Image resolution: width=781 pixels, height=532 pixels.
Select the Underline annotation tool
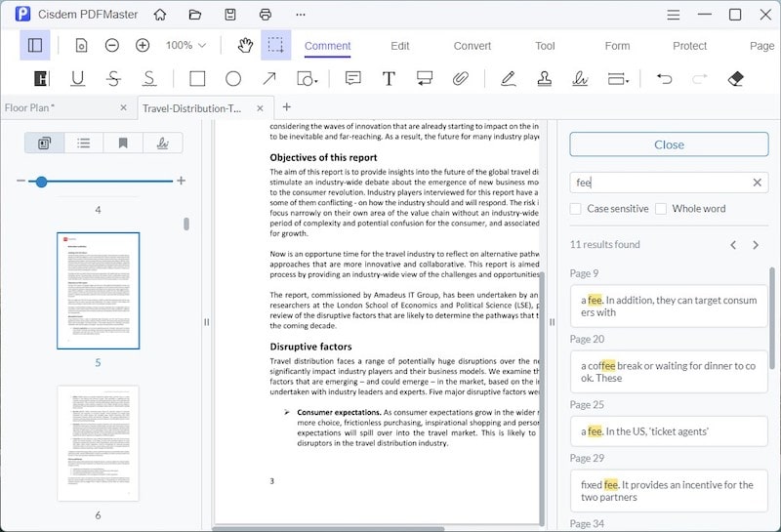click(77, 79)
